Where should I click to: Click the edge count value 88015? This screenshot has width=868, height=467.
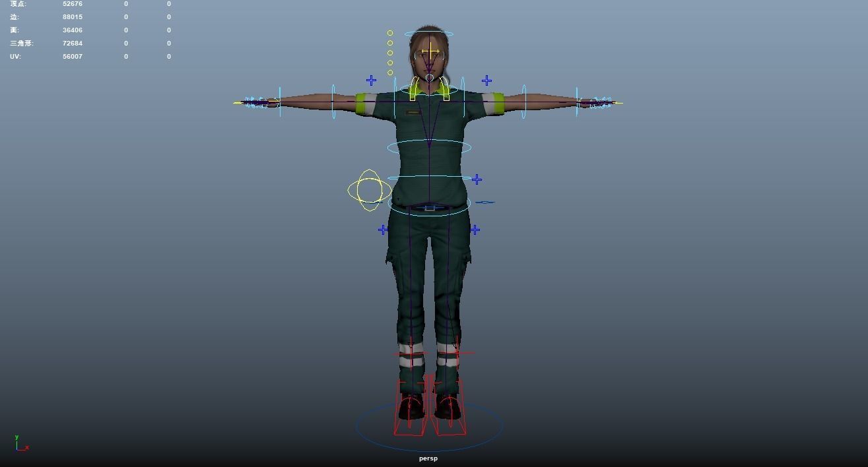73,17
